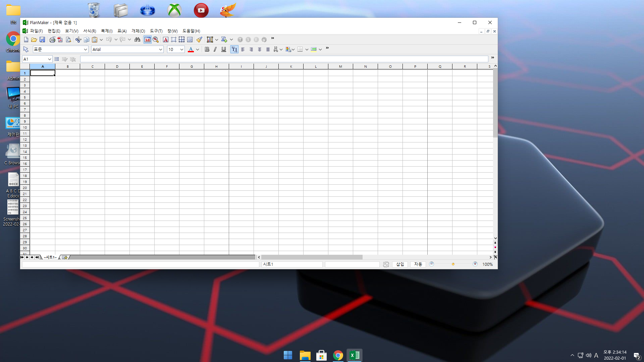Viewport: 644px width, 362px height.
Task: Click the Print icon in toolbar
Action: click(52, 40)
